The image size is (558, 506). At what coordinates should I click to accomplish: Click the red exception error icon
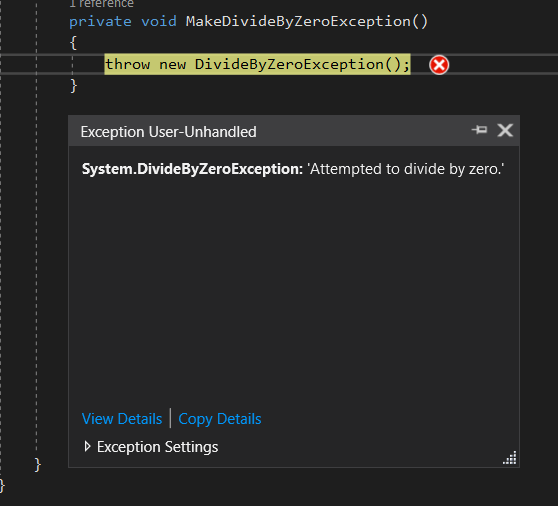439,65
